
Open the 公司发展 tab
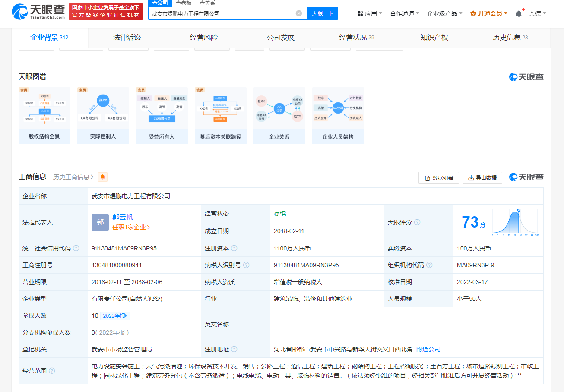coord(281,38)
